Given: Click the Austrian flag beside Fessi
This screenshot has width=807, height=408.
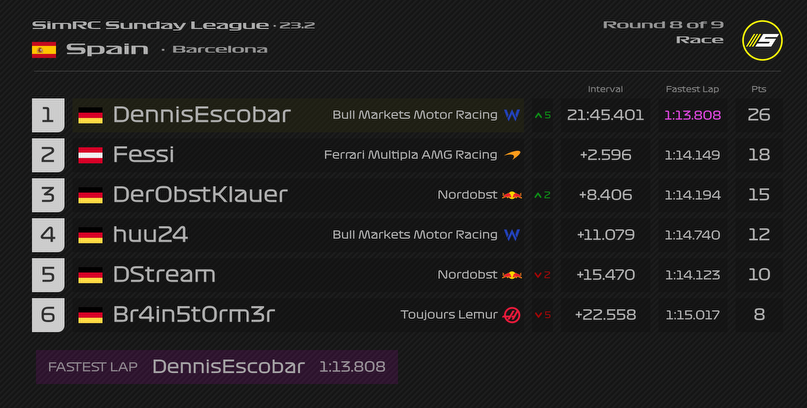Looking at the screenshot, I should pyautogui.click(x=90, y=155).
